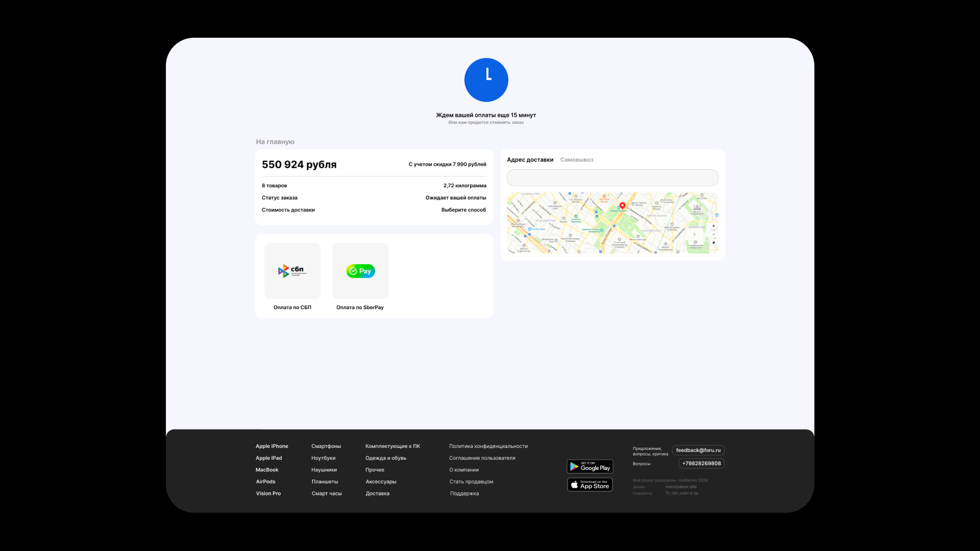The image size is (980, 551).
Task: Click the feedback@foru.ru email button
Action: click(698, 450)
